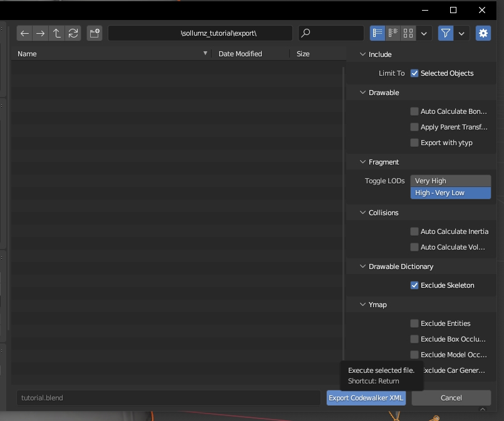Uncheck the Selected Objects checkbox
Viewport: 504px width, 421px height.
pos(414,73)
